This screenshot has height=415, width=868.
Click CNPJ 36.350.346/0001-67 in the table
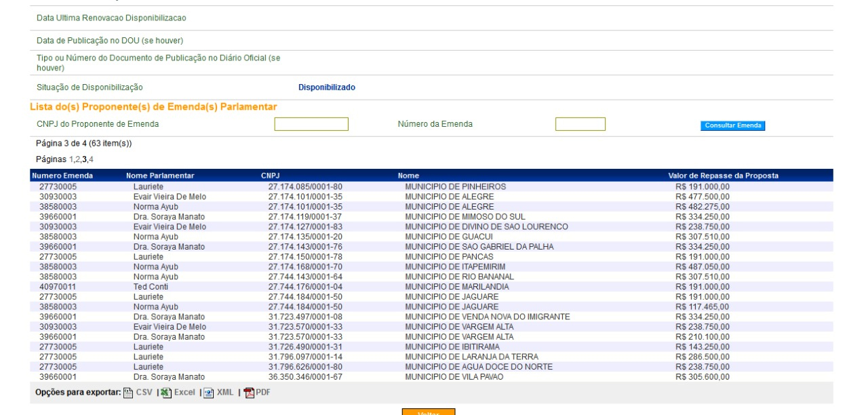[x=305, y=376]
